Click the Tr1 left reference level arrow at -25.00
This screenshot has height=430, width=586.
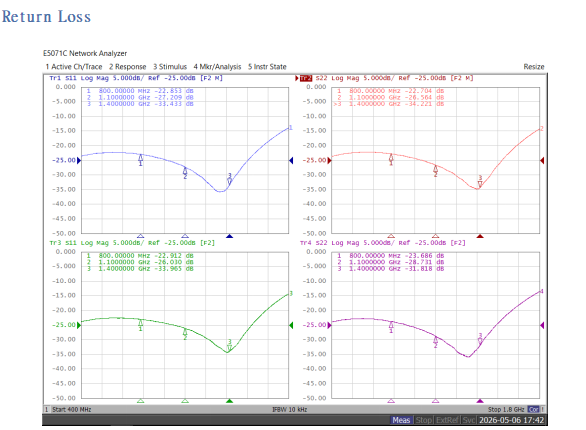coord(78,160)
